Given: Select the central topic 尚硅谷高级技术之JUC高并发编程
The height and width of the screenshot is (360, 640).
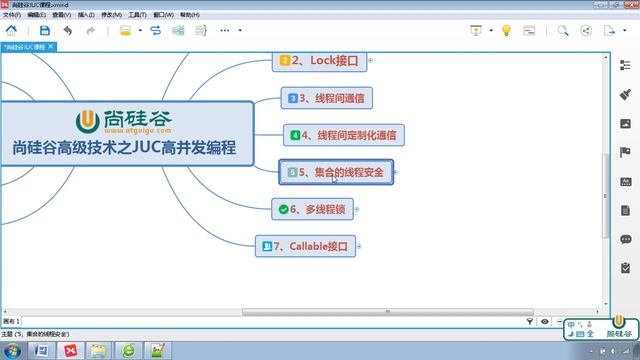Looking at the screenshot, I should 127,133.
